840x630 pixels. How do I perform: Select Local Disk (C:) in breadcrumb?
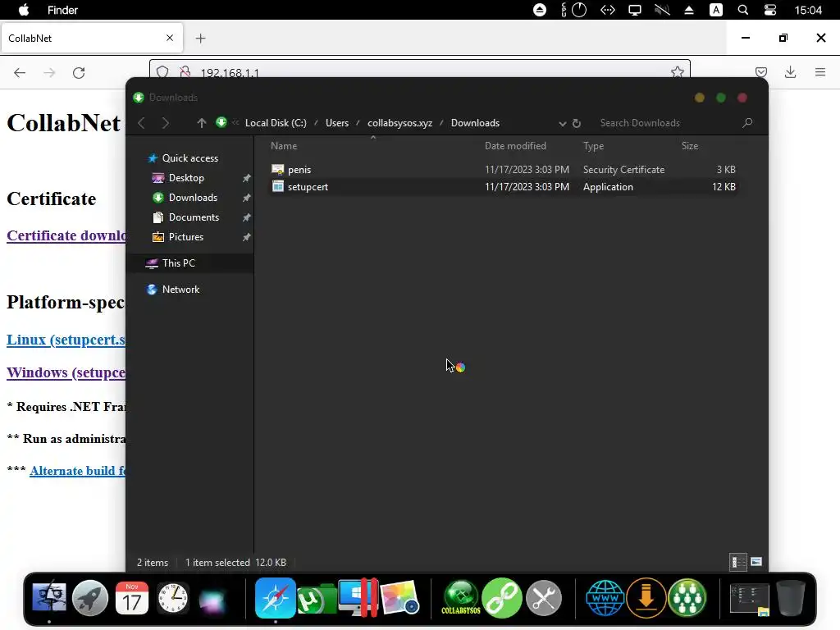pos(276,123)
